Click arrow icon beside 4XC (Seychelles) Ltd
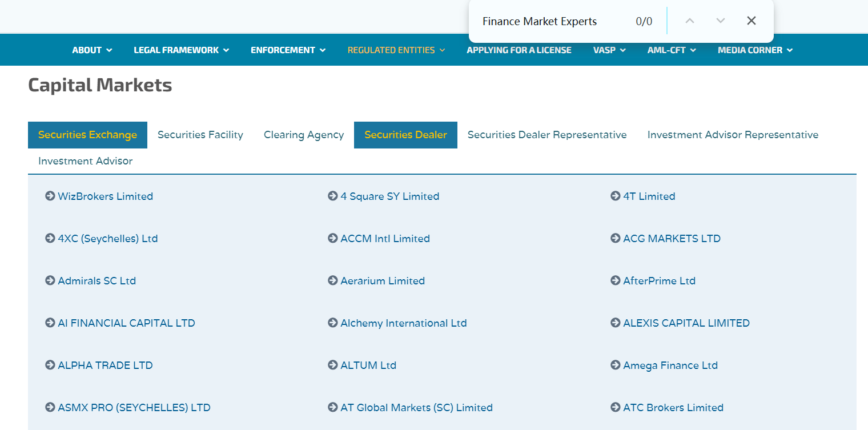 (50, 238)
